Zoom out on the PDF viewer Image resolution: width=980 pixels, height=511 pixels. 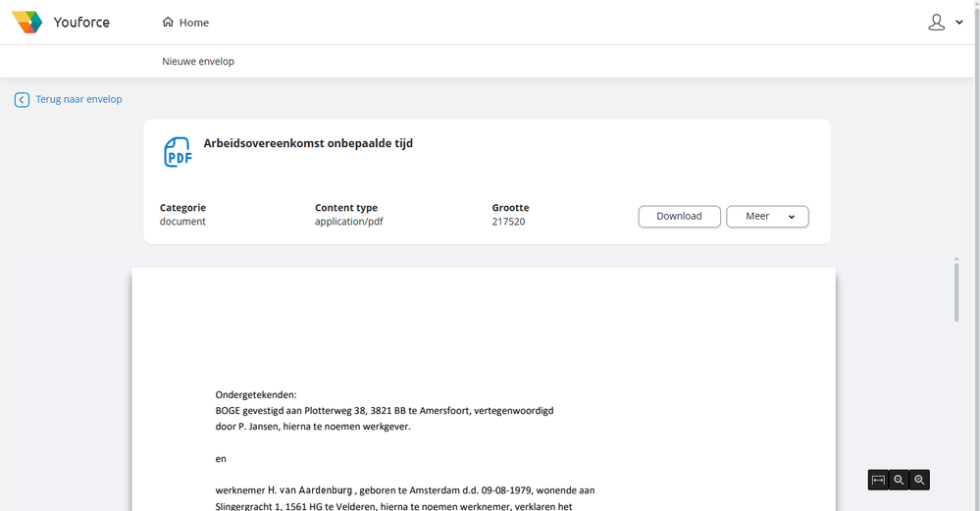pos(899,480)
